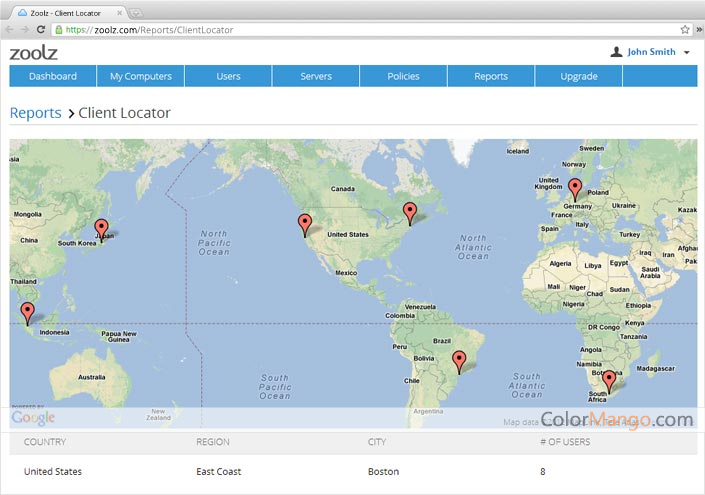The width and height of the screenshot is (705, 495).
Task: Go forward with the browser forward arrow
Action: click(25, 30)
